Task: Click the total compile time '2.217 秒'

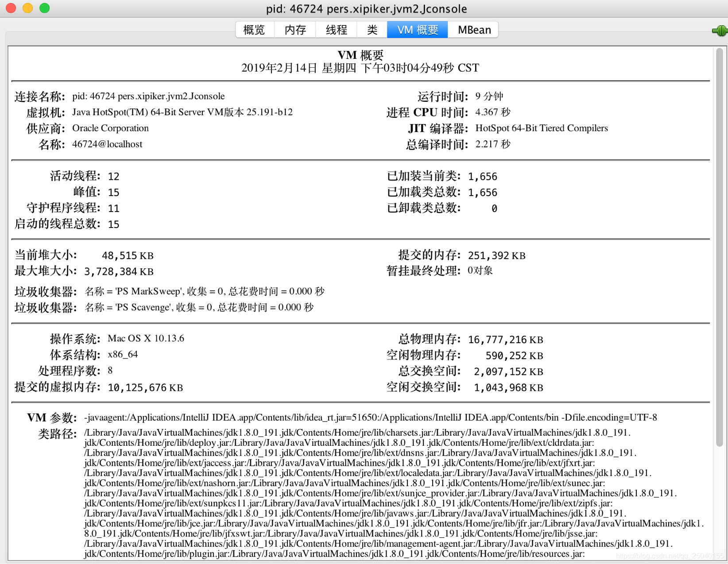Action: point(493,144)
